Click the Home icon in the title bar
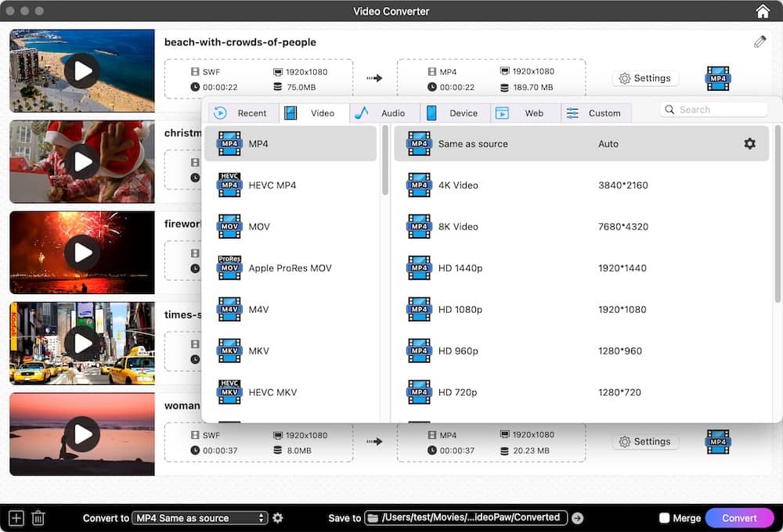 point(763,11)
